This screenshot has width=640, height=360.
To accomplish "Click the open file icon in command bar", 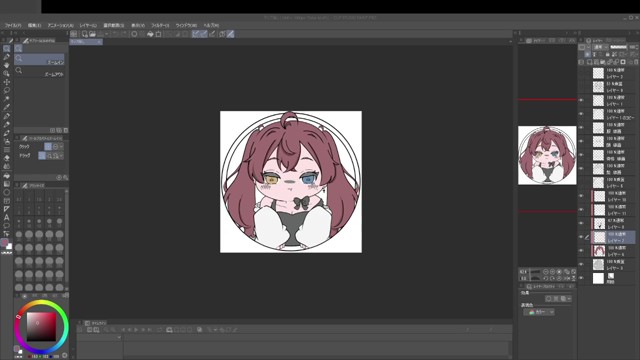I will pos(93,34).
